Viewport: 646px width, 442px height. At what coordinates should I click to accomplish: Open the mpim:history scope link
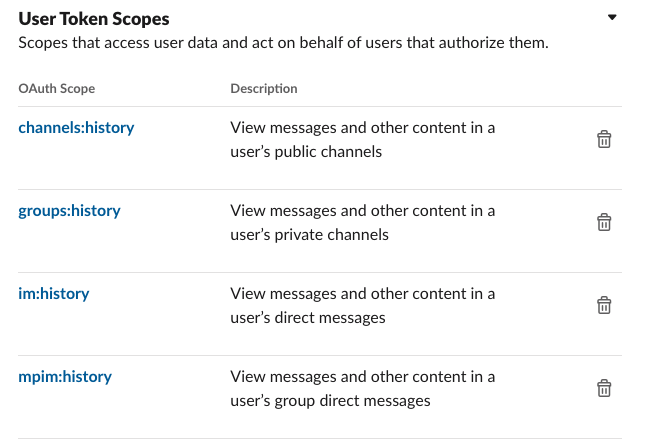[65, 377]
